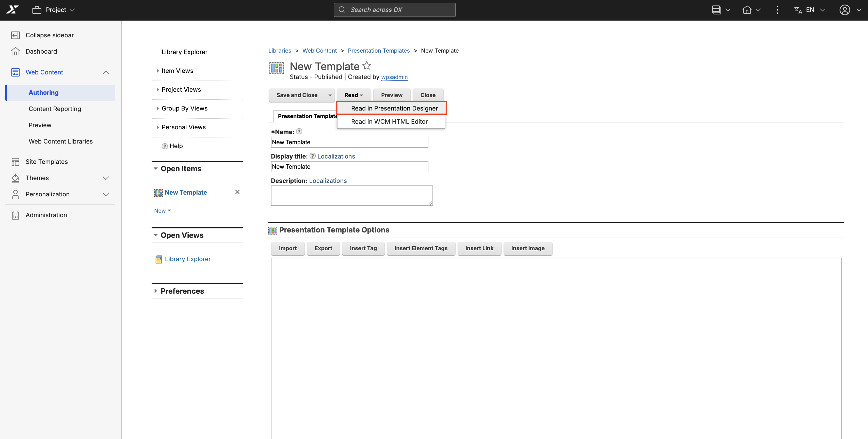Open the Read dropdown button
868x439 pixels.
pyautogui.click(x=353, y=95)
